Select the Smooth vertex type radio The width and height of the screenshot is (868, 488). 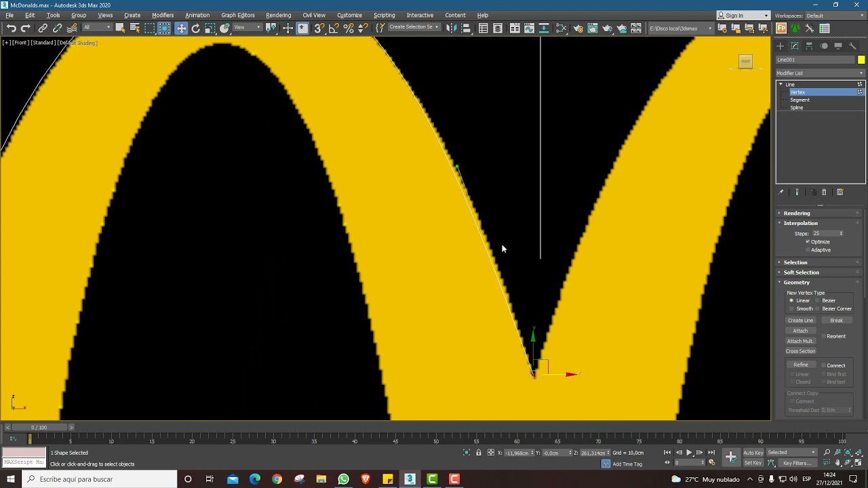[x=791, y=309]
